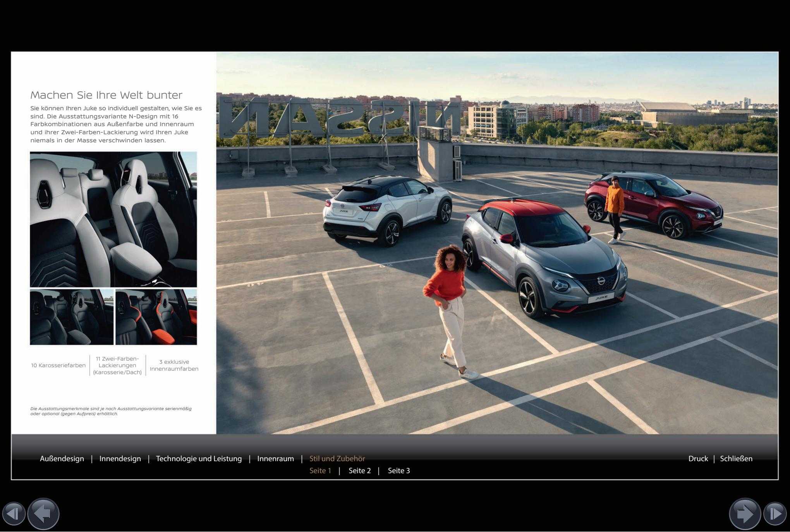Click the white Juke car in photo
The image size is (790, 532).
point(387,210)
